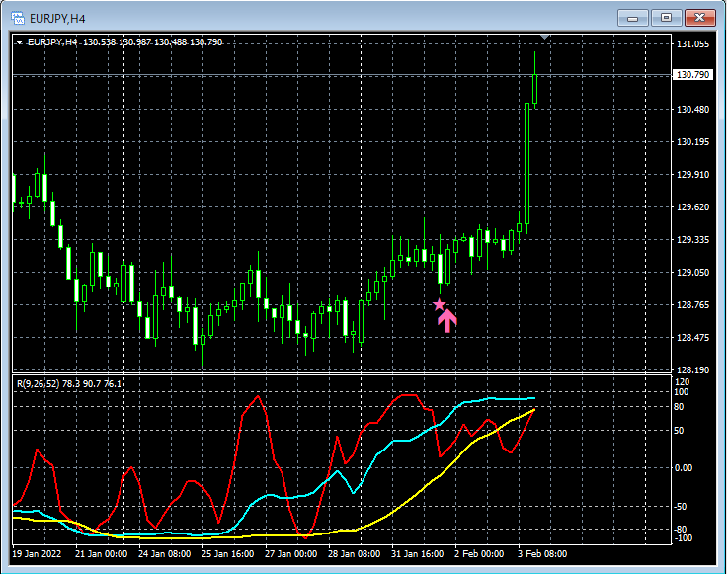
Task: Select the pink star marker on chart
Action: pyautogui.click(x=439, y=304)
